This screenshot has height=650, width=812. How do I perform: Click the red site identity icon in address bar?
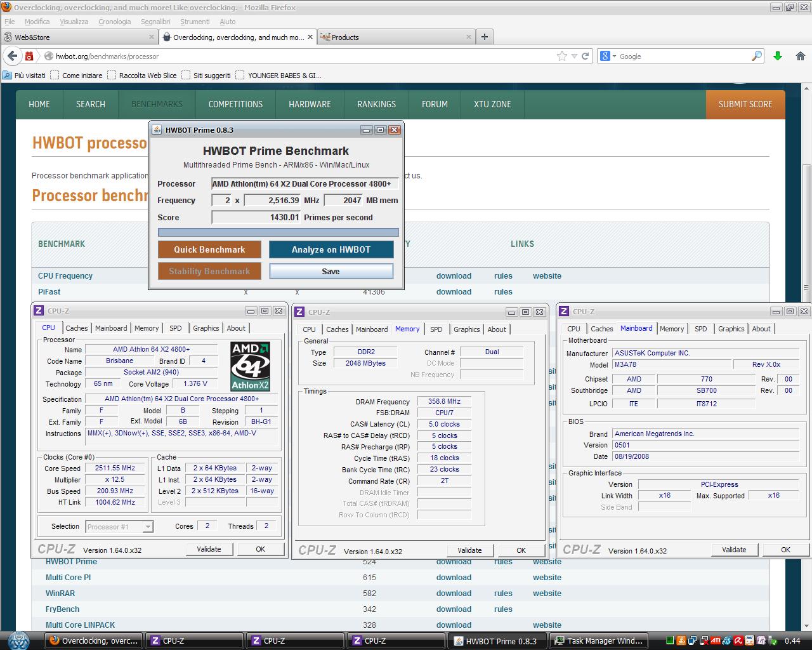point(29,56)
